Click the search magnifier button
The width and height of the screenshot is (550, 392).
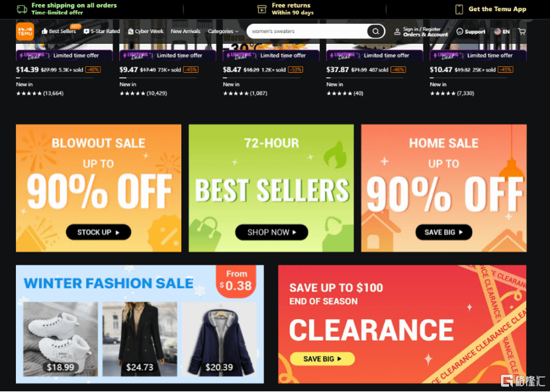[375, 31]
